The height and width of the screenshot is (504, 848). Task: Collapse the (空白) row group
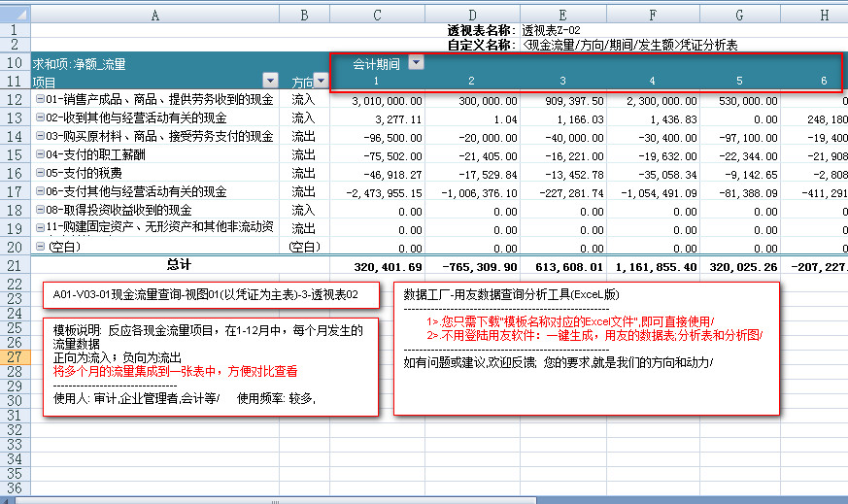40,247
